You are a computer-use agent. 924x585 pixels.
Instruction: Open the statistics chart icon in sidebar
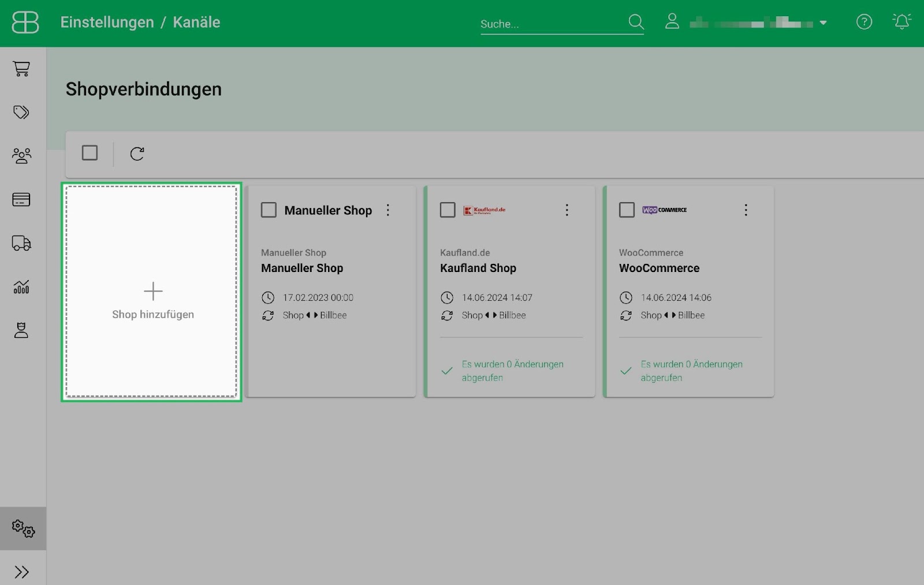coord(21,286)
